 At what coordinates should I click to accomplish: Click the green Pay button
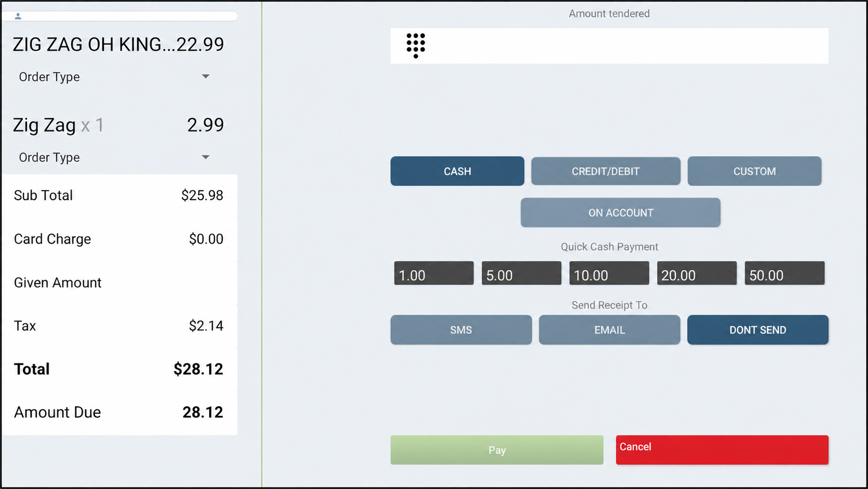[x=497, y=450]
